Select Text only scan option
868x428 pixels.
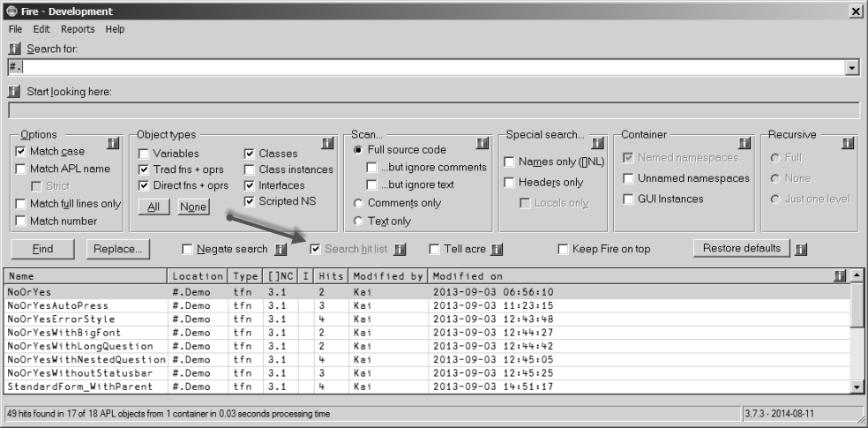(x=358, y=221)
